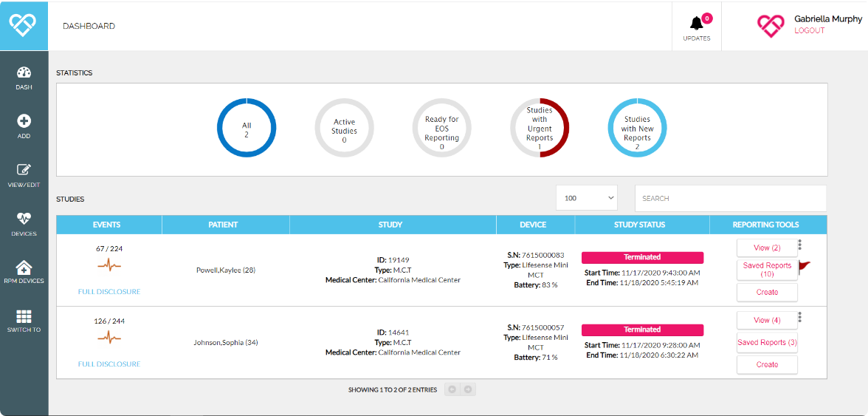Open View/Edit from the sidebar
This screenshot has height=416, width=868.
point(24,171)
